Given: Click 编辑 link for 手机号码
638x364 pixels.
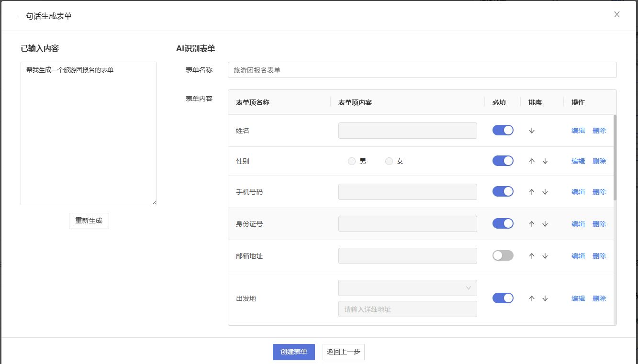Looking at the screenshot, I should click(578, 192).
